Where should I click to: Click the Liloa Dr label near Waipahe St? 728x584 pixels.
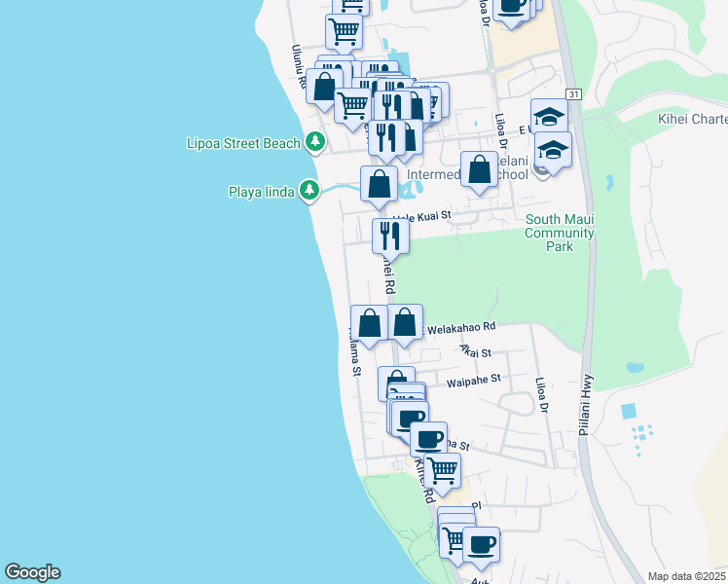pyautogui.click(x=542, y=395)
